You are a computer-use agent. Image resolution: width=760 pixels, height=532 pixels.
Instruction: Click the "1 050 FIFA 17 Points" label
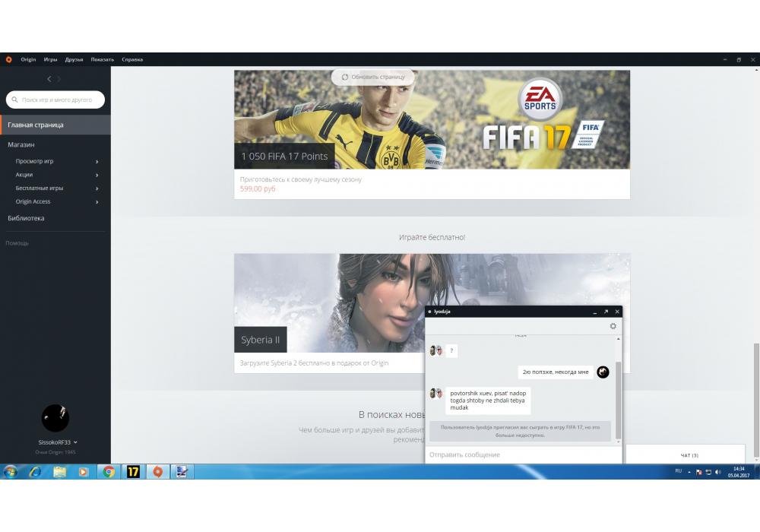(x=284, y=156)
